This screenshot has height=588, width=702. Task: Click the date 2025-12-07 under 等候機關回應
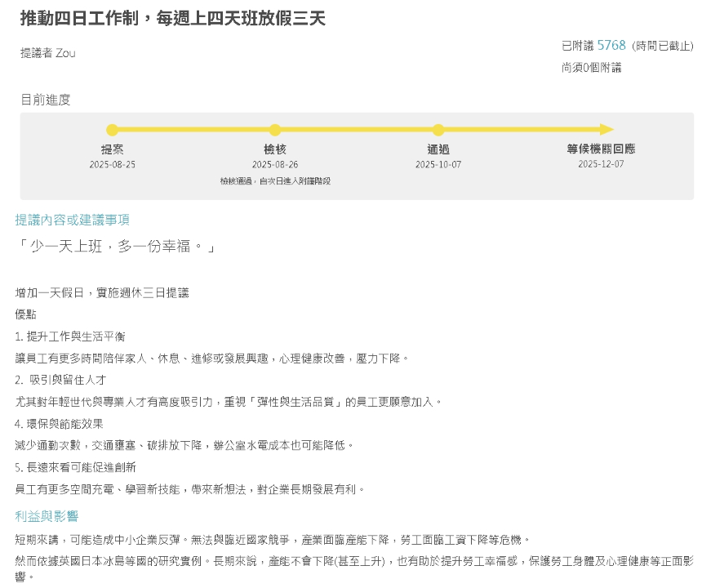(x=602, y=164)
